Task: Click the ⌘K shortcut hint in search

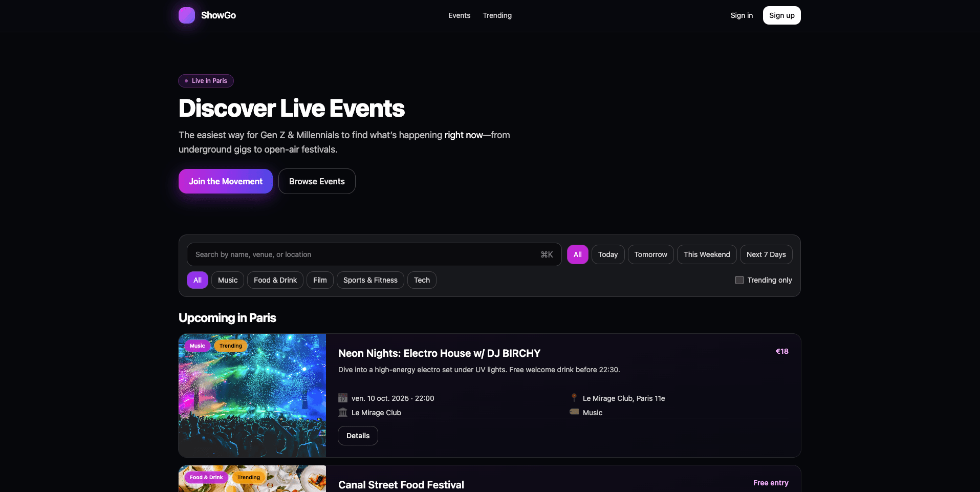Action: (547, 254)
